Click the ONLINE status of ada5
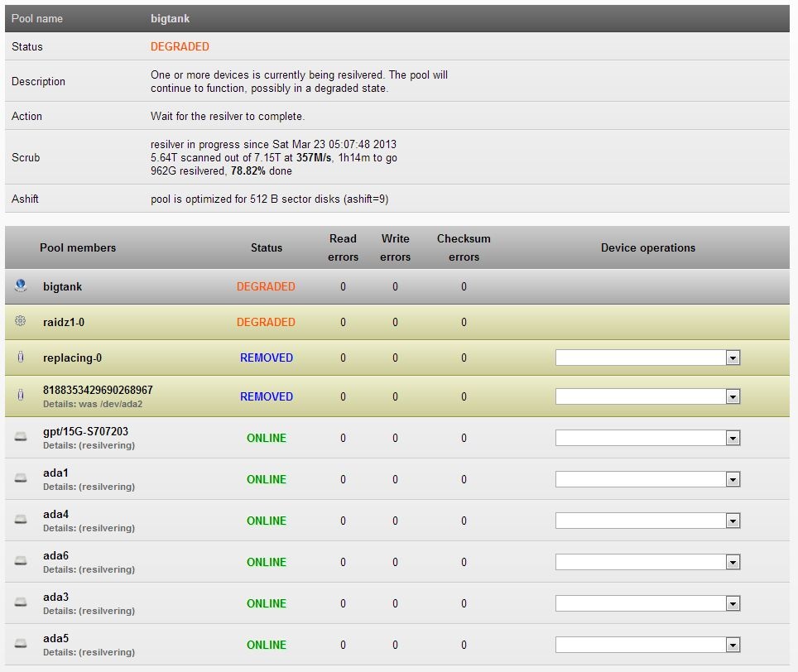 (x=267, y=645)
